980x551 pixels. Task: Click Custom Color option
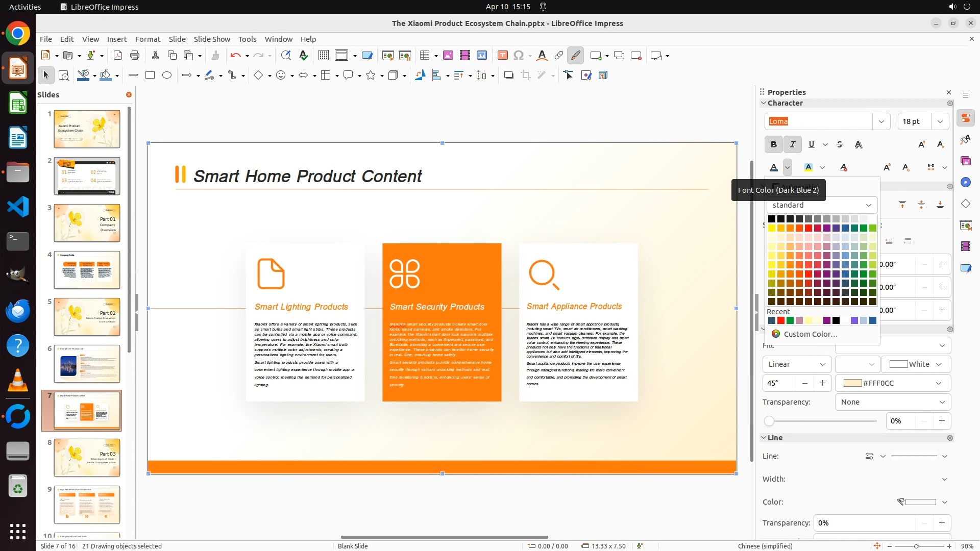pyautogui.click(x=811, y=334)
